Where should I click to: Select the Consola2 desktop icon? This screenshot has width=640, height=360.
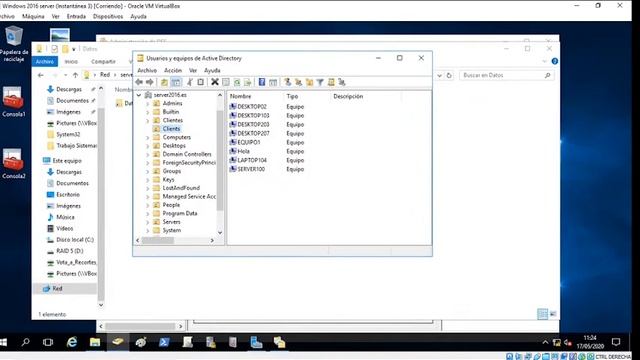(x=13, y=164)
